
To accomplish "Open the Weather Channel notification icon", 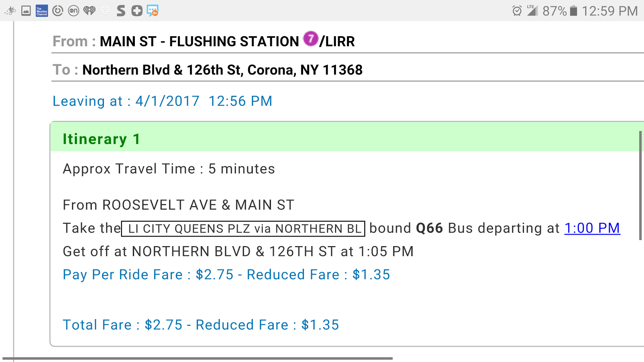I will coord(41,11).
